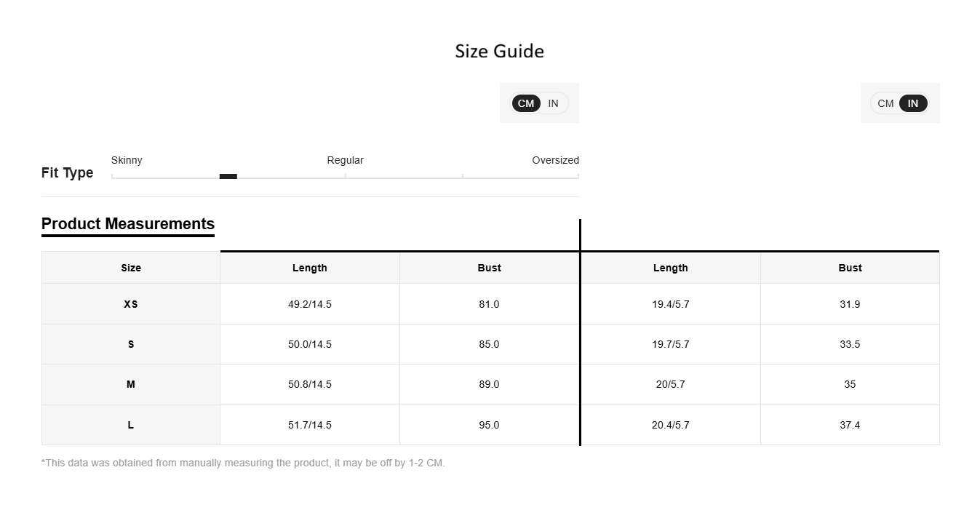
Task: Open the Product Measurements tab
Action: pos(128,224)
